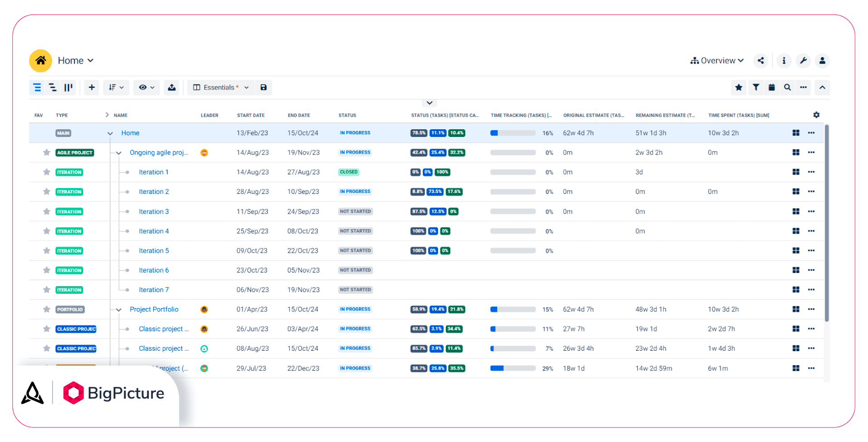Favorite the Iteration 6 row star
This screenshot has height=442, width=868.
47,270
